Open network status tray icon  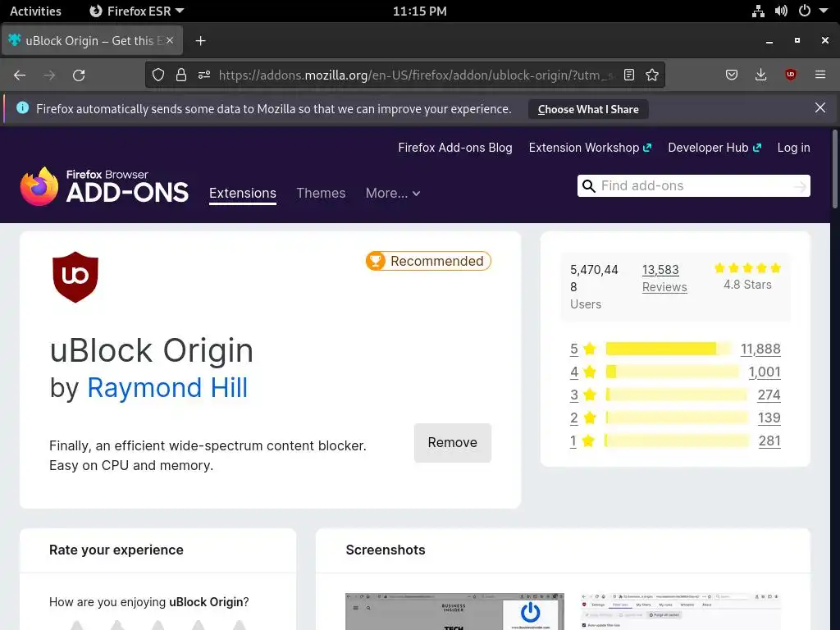pyautogui.click(x=758, y=11)
